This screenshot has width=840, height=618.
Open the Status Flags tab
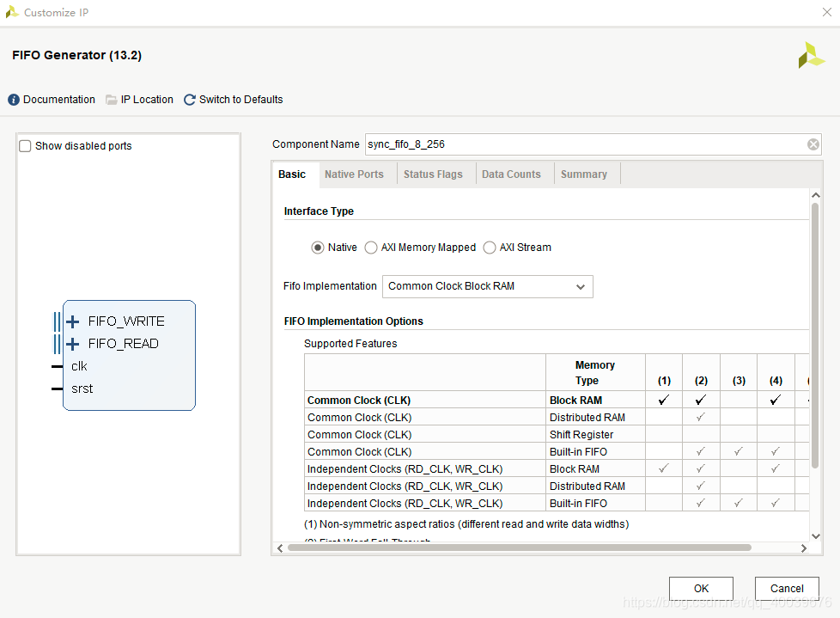(x=433, y=174)
